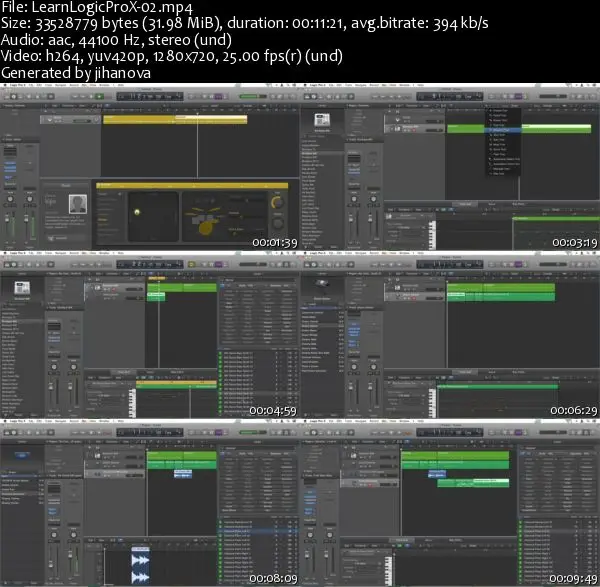Click selected third track header in 00:08:09
The image size is (600, 587).
coord(115,474)
